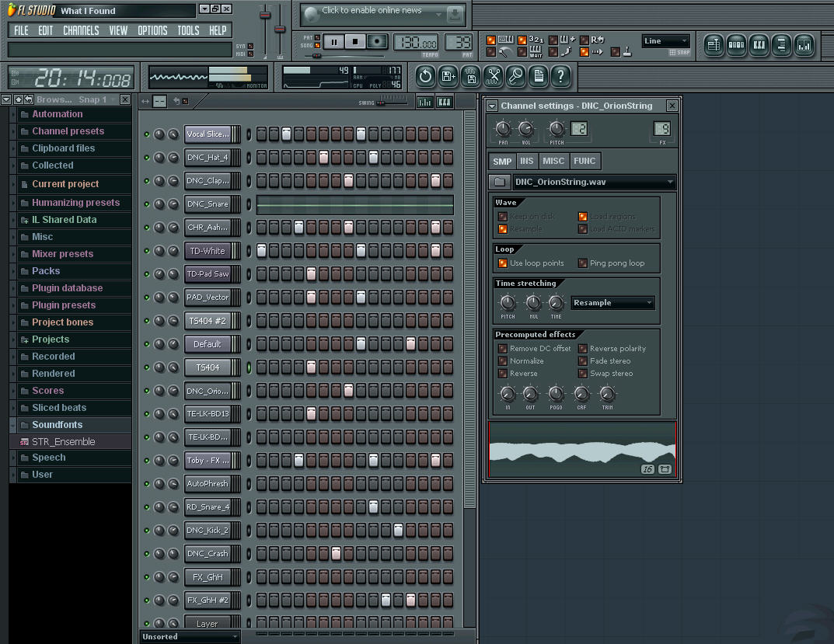This screenshot has width=834, height=644.
Task: Open the Channel settings window menu arrow
Action: 492,106
